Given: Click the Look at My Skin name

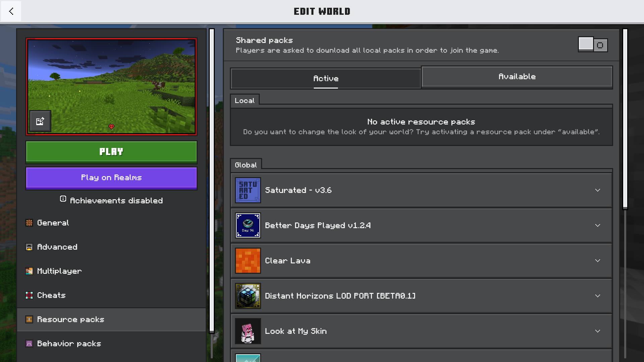Looking at the screenshot, I should 296,331.
